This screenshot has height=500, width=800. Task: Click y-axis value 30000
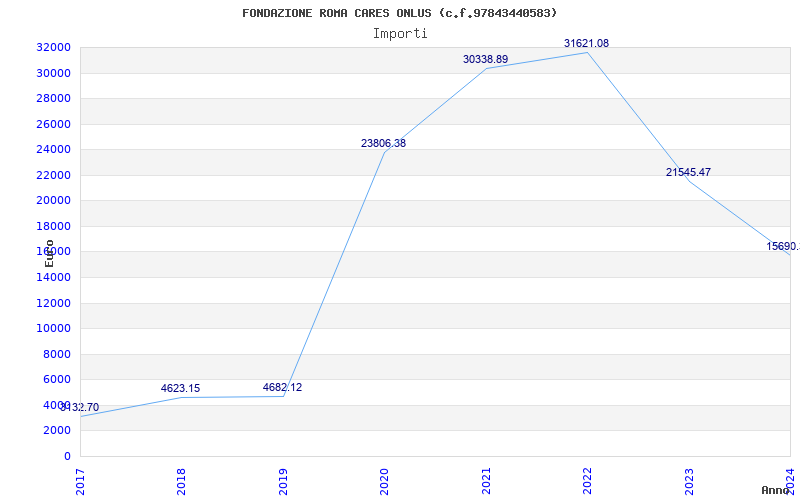click(53, 73)
